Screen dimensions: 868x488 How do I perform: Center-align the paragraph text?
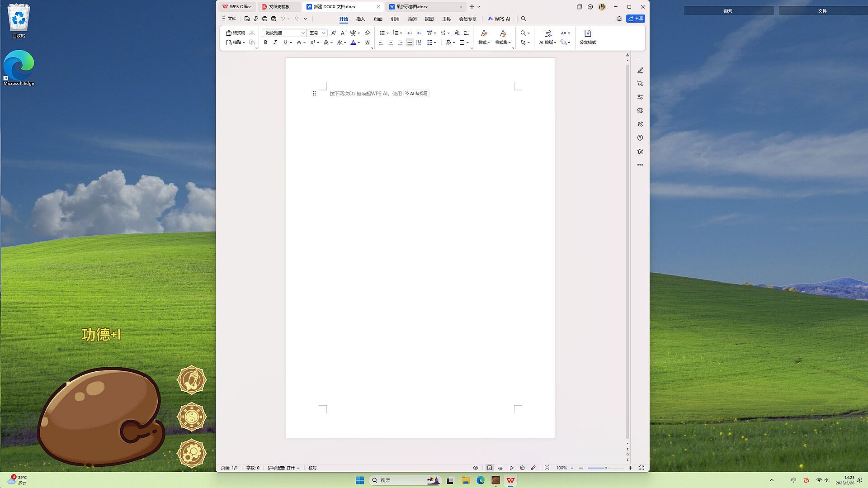pos(391,43)
